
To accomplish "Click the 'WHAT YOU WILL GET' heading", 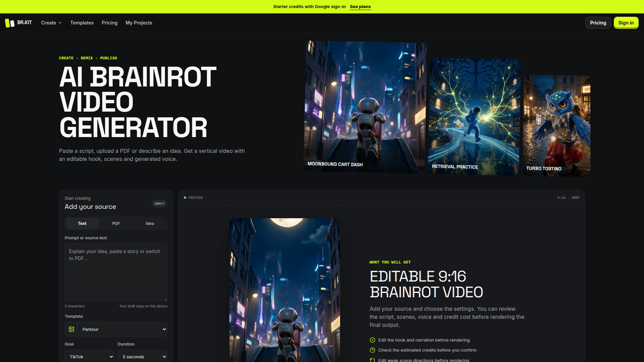I will point(390,262).
